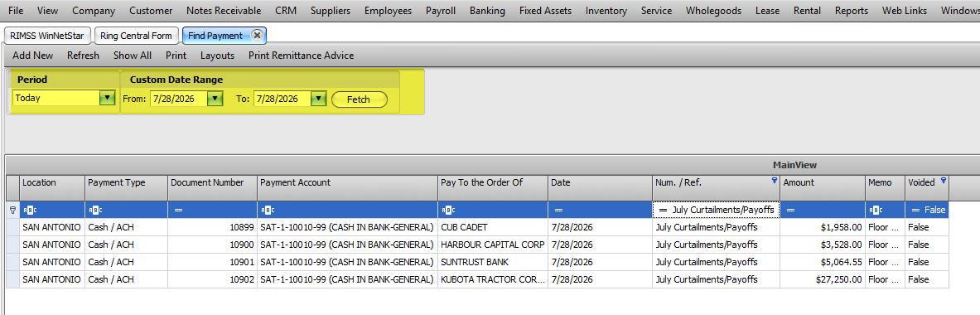
Task: Click Print in the toolbar
Action: coord(176,56)
